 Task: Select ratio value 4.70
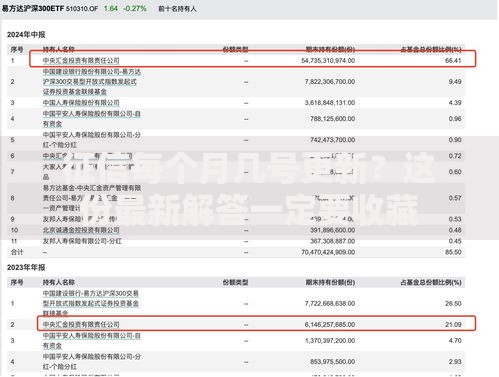point(455,341)
